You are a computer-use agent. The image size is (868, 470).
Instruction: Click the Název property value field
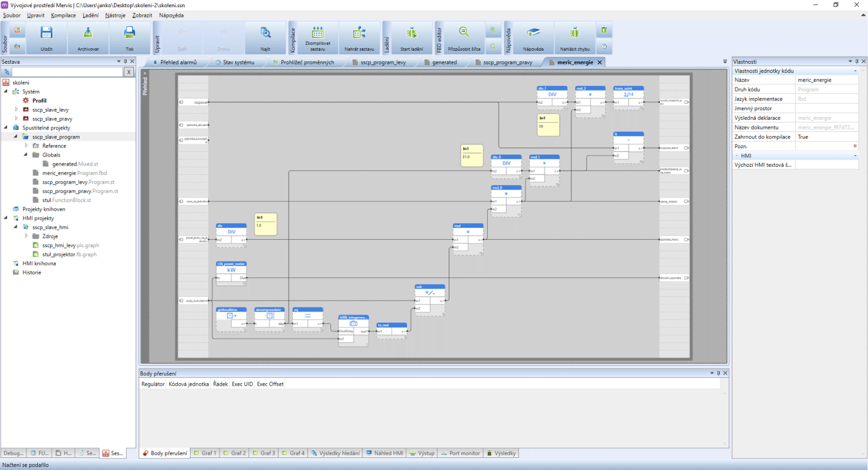tap(826, 80)
